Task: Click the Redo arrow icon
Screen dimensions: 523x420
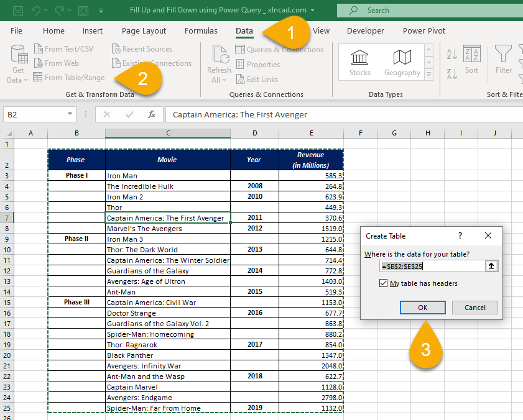Action: point(60,11)
